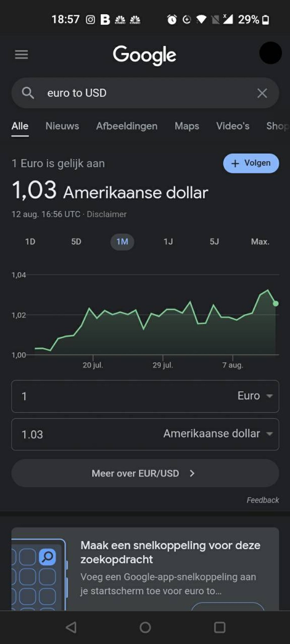Follow the rate with Volgen button
The width and height of the screenshot is (290, 644).
click(251, 163)
